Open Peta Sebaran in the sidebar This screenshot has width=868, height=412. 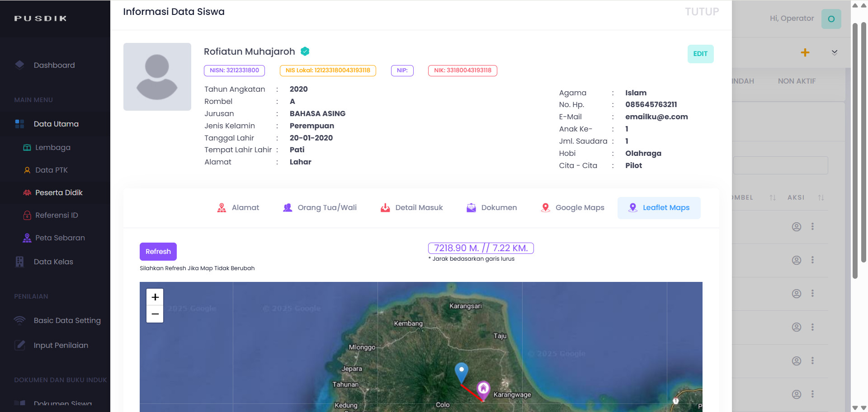click(x=60, y=238)
